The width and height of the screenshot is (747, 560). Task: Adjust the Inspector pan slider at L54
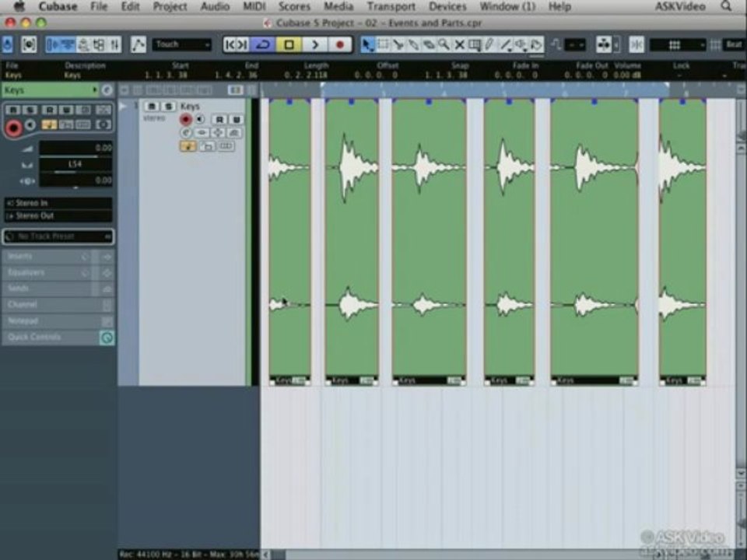tap(75, 165)
